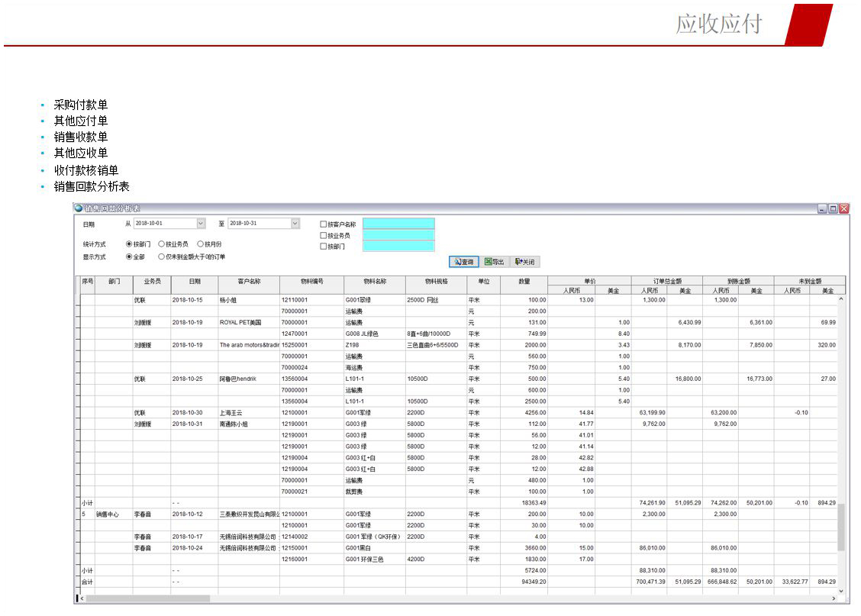Click the 导出 (export) button
The width and height of the screenshot is (861, 616).
coord(494,262)
